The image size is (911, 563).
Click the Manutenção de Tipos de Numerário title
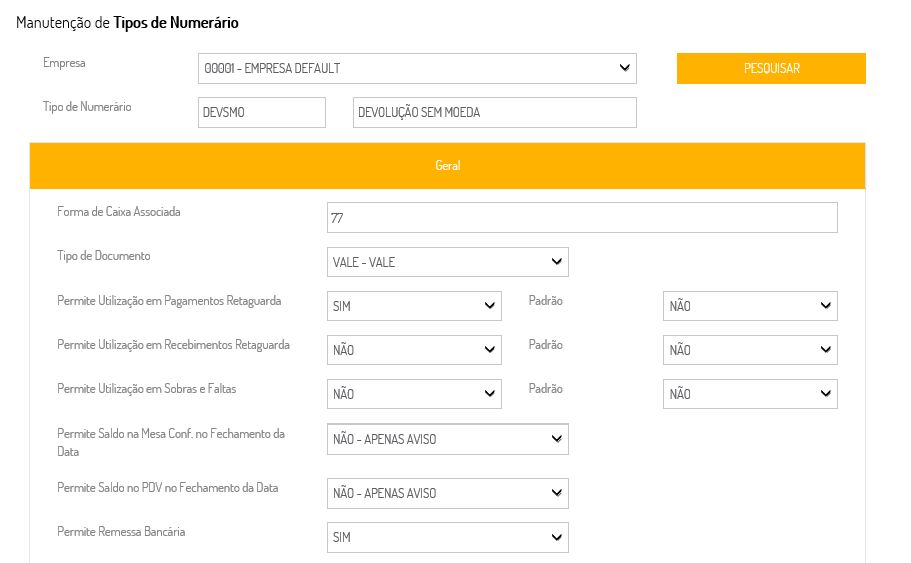click(127, 21)
